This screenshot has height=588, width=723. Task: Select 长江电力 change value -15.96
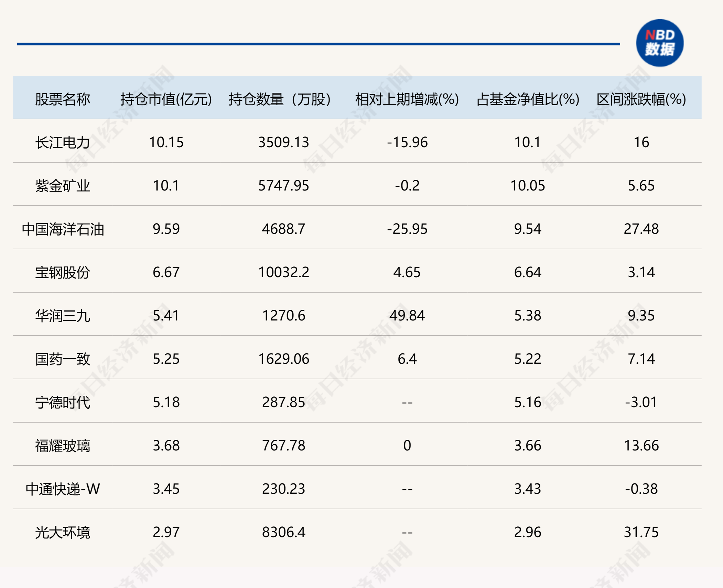pyautogui.click(x=407, y=142)
